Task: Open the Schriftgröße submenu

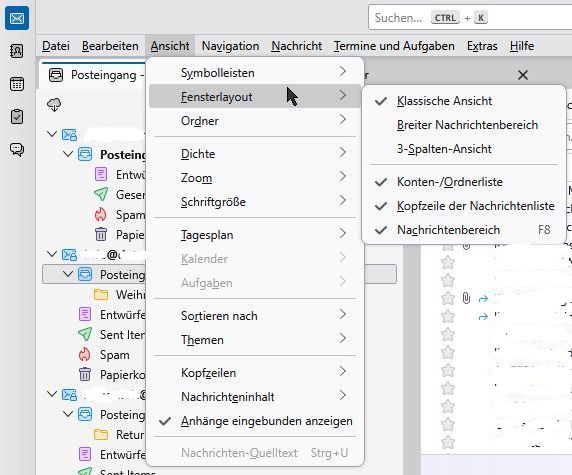Action: pyautogui.click(x=255, y=202)
